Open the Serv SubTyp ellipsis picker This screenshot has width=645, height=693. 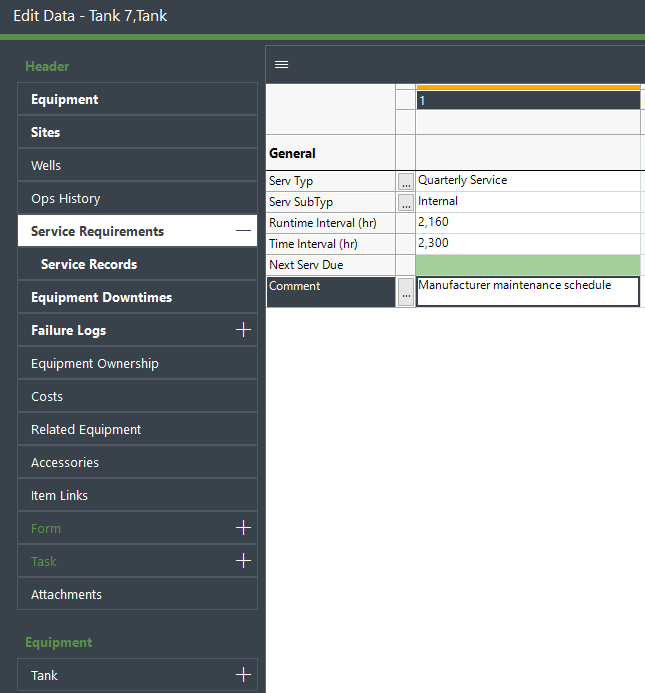pos(406,203)
